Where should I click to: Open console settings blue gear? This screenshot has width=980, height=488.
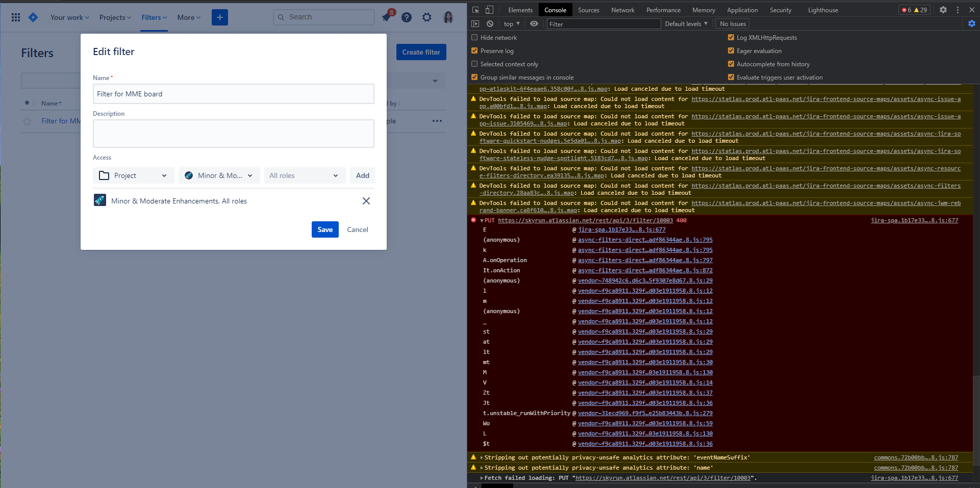click(x=971, y=23)
